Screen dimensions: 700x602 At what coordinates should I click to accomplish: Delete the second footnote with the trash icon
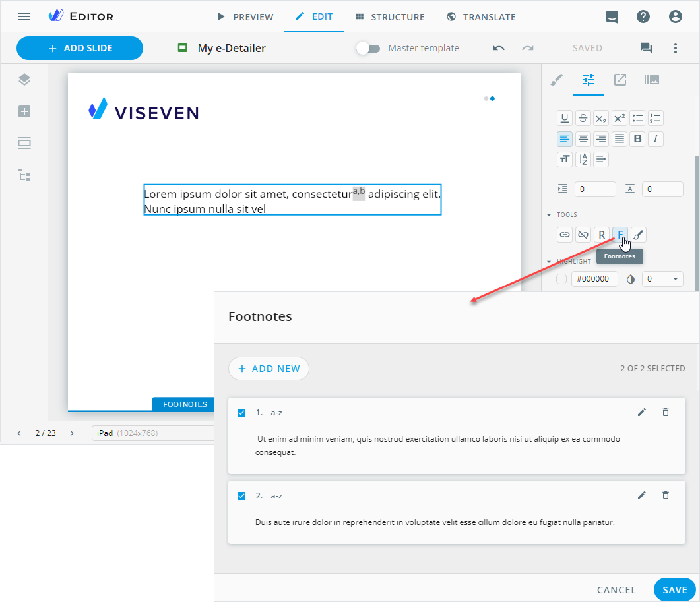666,495
